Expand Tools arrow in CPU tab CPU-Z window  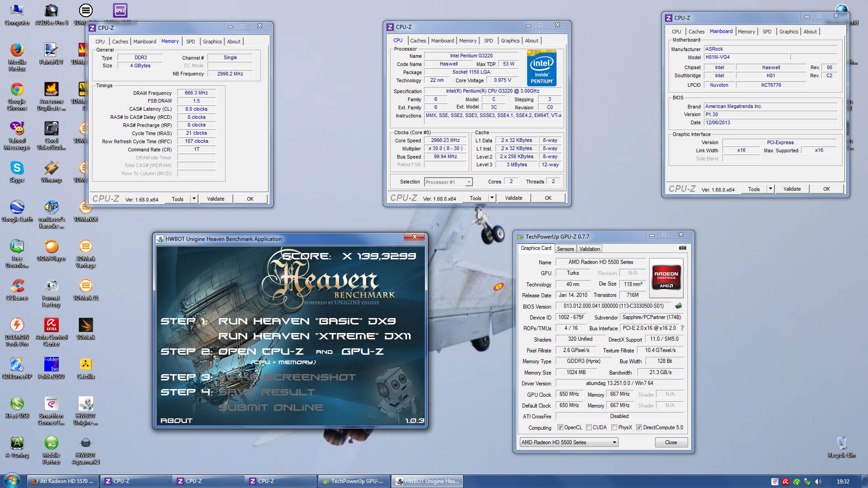coord(492,198)
